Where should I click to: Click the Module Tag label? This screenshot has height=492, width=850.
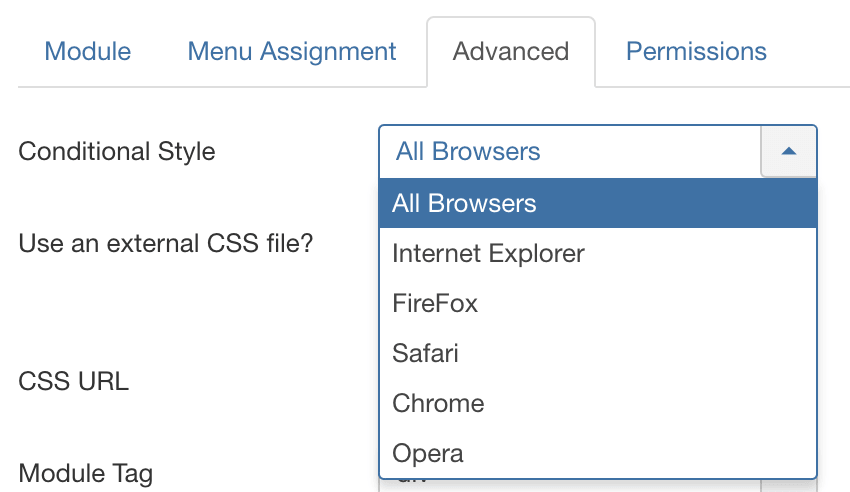point(86,472)
